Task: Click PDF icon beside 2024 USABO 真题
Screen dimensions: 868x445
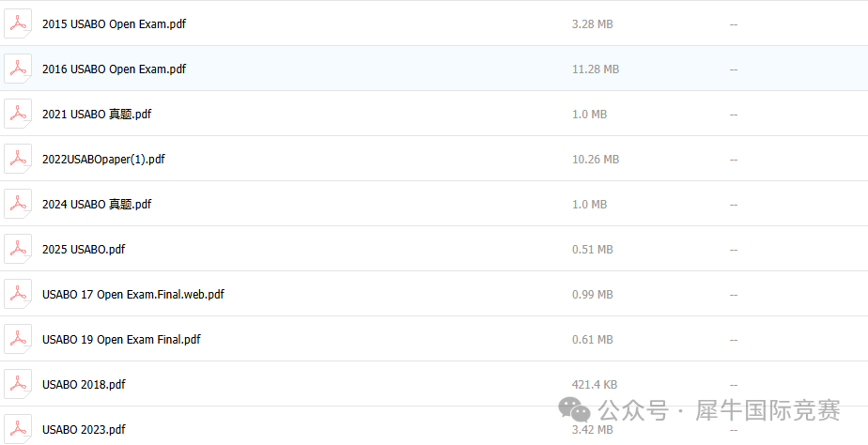Action: pyautogui.click(x=18, y=204)
